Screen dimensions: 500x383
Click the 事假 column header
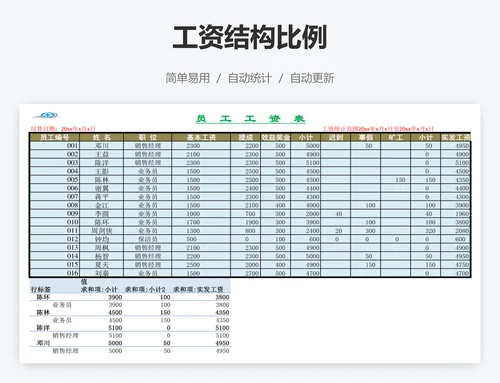[x=365, y=137]
